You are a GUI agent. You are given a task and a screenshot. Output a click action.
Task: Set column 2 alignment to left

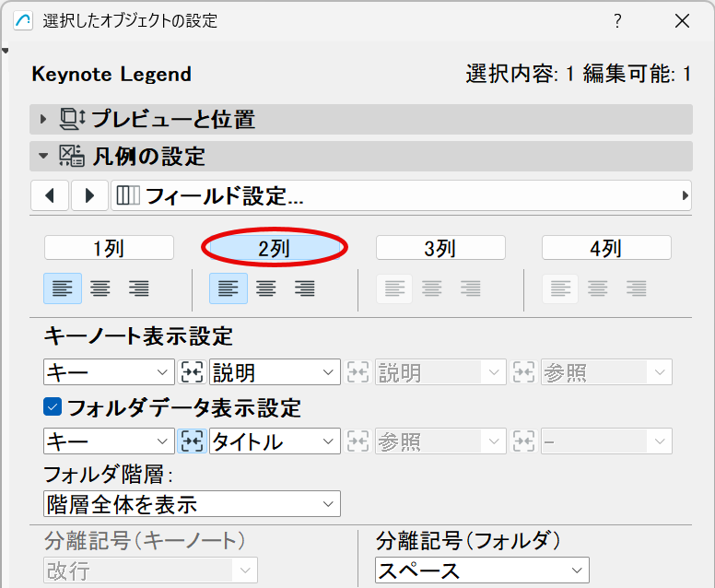coord(229,288)
